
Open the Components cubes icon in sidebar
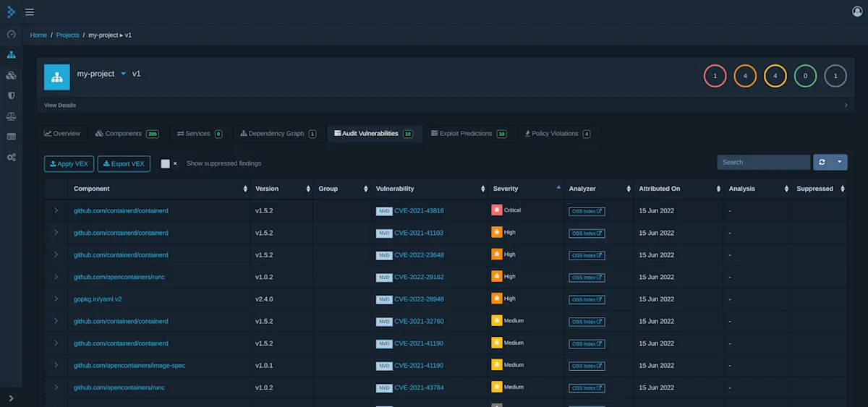pos(11,75)
